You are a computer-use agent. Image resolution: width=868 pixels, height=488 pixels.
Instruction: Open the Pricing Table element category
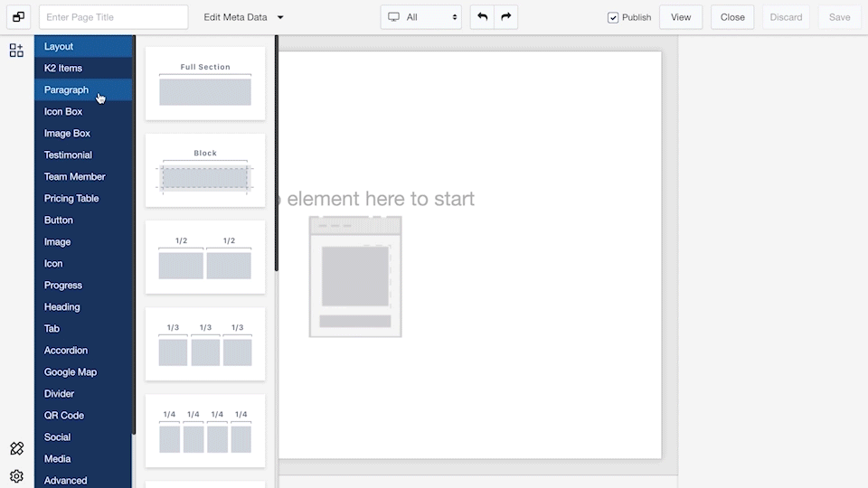71,198
